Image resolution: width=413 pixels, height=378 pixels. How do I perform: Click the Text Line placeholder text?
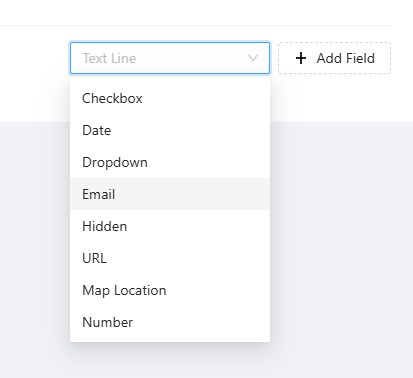[x=109, y=58]
